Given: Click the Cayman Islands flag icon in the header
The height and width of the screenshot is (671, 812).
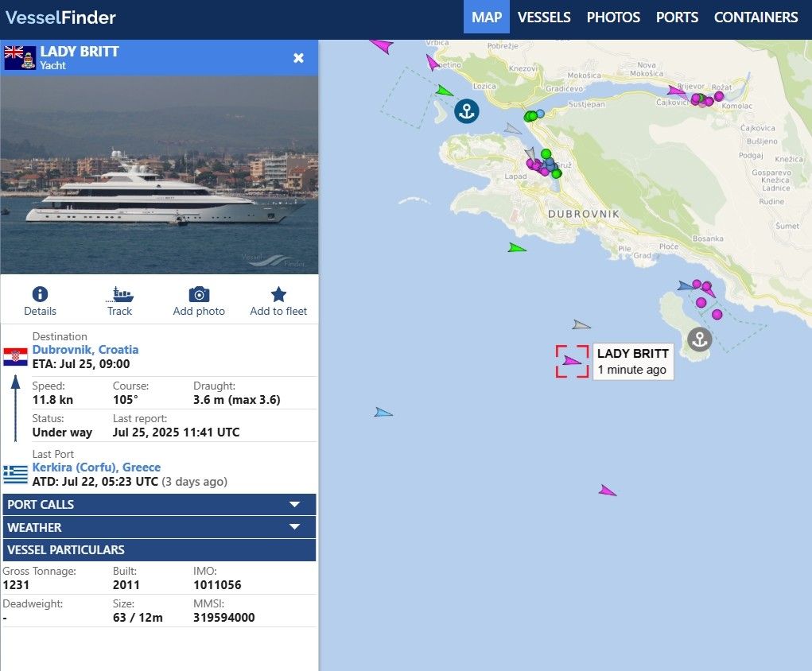Looking at the screenshot, I should [x=20, y=58].
